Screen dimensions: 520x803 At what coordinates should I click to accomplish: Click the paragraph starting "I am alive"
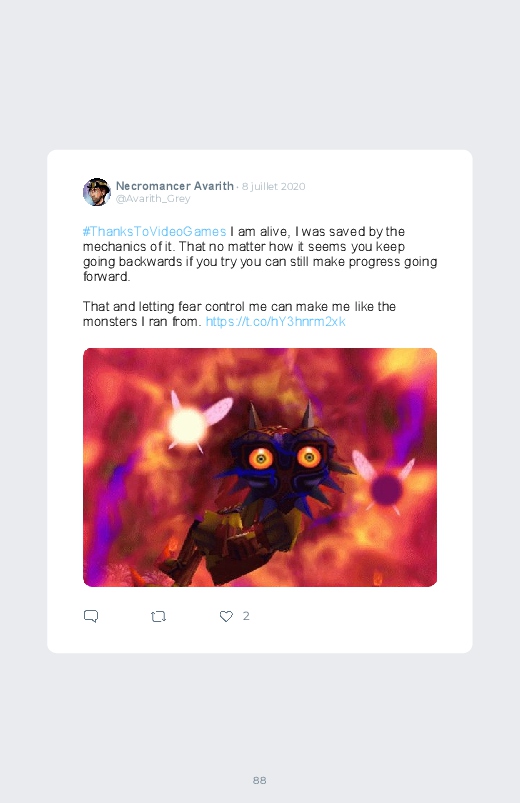(260, 254)
